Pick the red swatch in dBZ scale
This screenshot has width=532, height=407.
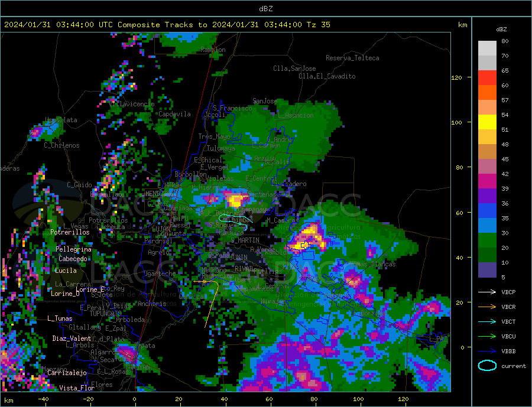(487, 77)
